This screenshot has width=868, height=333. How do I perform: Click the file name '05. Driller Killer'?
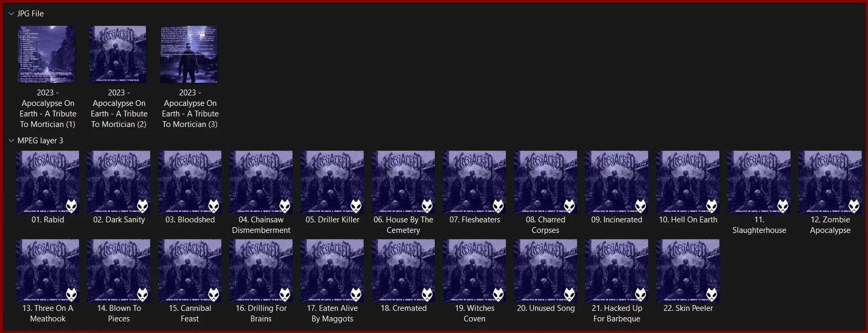point(332,220)
